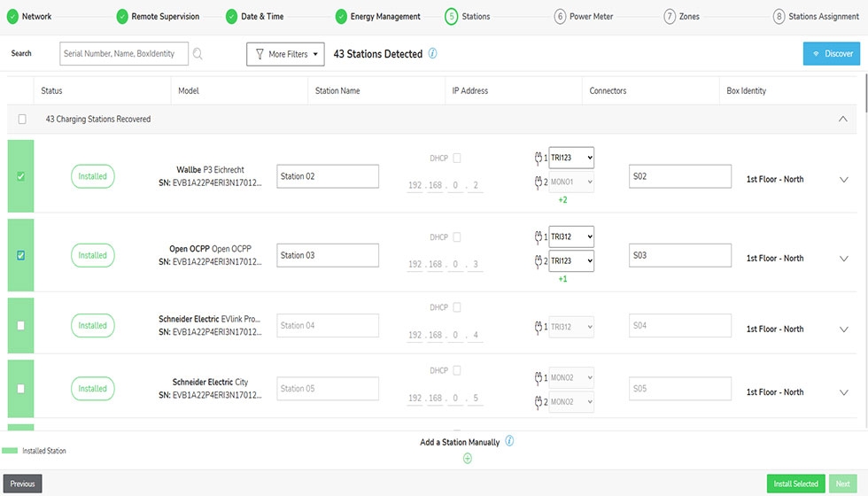Viewport: 868px width, 496px height.
Task: Click Station 02 connector 1 plug icon
Action: (538, 158)
